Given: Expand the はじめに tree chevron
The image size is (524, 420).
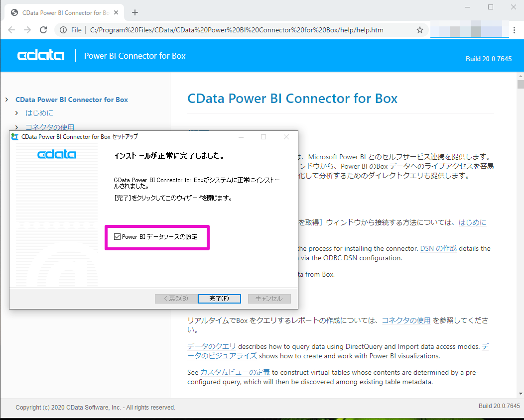Looking at the screenshot, I should click(x=16, y=113).
